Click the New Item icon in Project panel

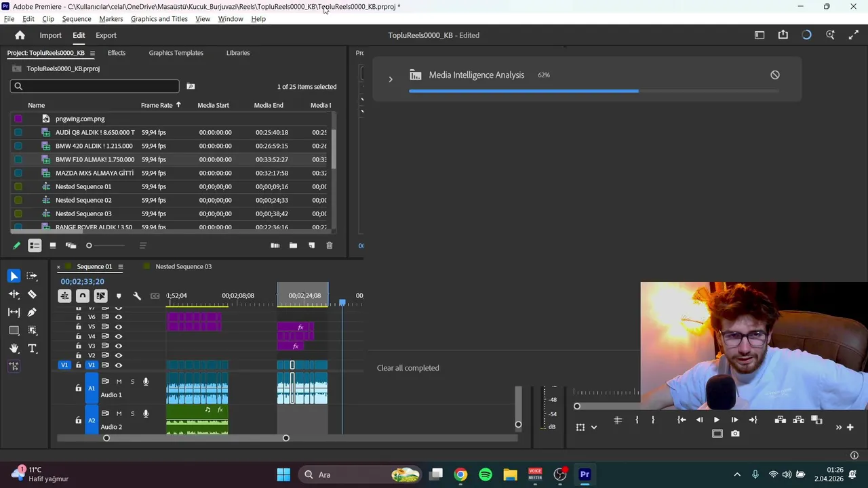pos(312,245)
